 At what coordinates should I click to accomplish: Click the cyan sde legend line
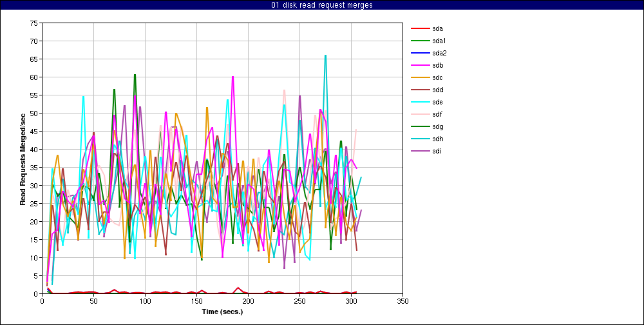(420, 102)
